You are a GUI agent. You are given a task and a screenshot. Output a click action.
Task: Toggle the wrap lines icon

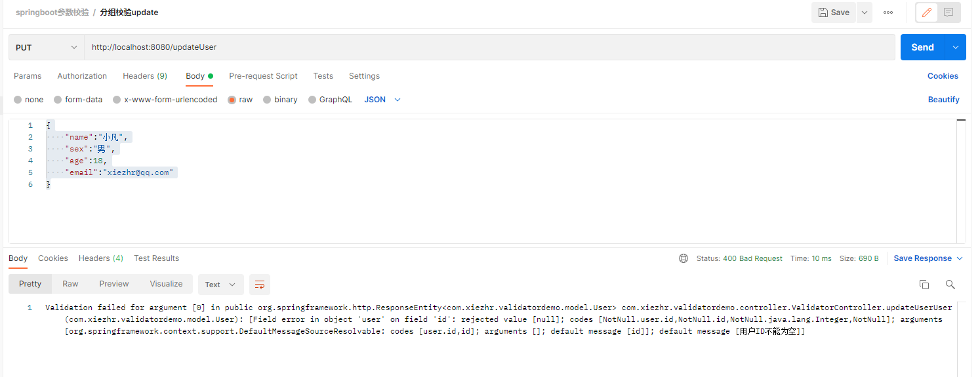[260, 285]
